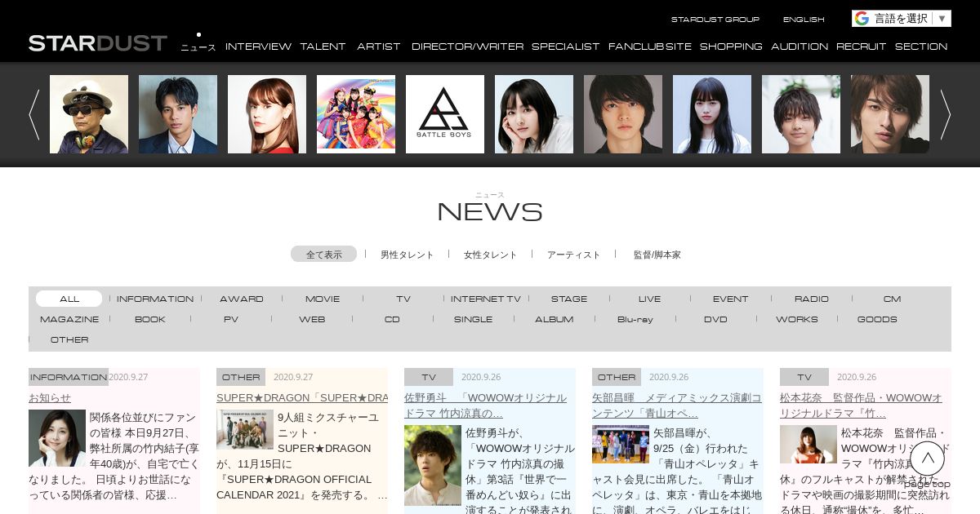Open the SUPER★DRAGON calendar article link
This screenshot has height=514, width=980.
302,398
